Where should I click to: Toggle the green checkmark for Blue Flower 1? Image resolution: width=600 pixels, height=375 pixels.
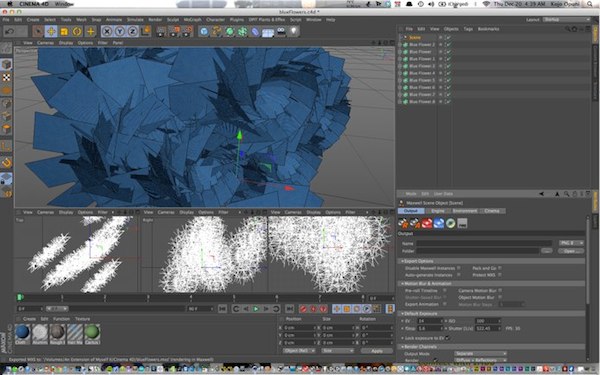tap(448, 59)
